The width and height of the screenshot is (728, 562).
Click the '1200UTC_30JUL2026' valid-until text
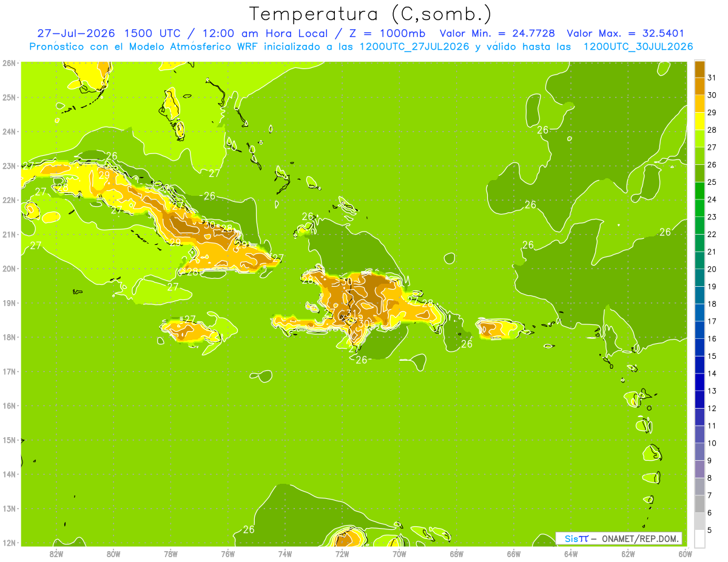tap(638, 47)
